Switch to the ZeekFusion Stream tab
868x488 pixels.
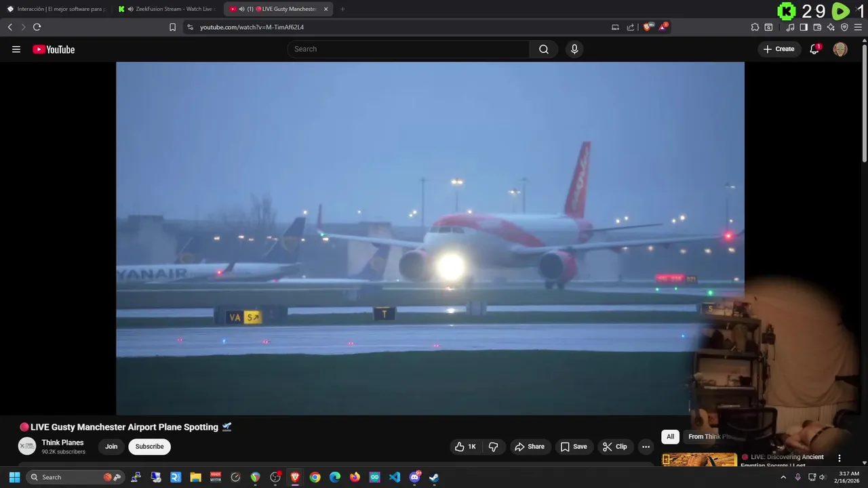167,9
